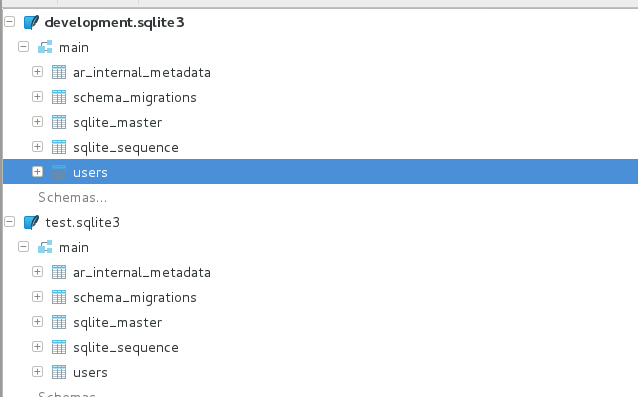Expand ar_internal_metadata table in test database
Image resolution: width=638 pixels, height=397 pixels.
coord(37,271)
